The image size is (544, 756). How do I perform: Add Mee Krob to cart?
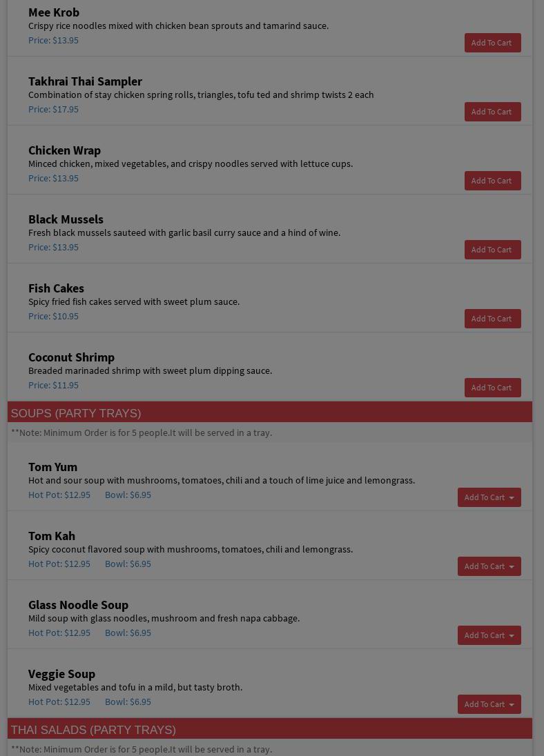pos(492,43)
